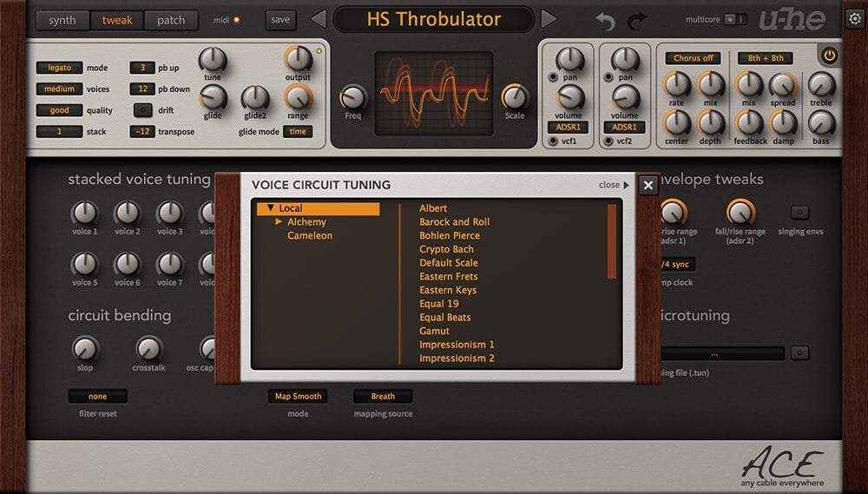Click the undo arrow icon
868x494 pixels.
coord(605,21)
